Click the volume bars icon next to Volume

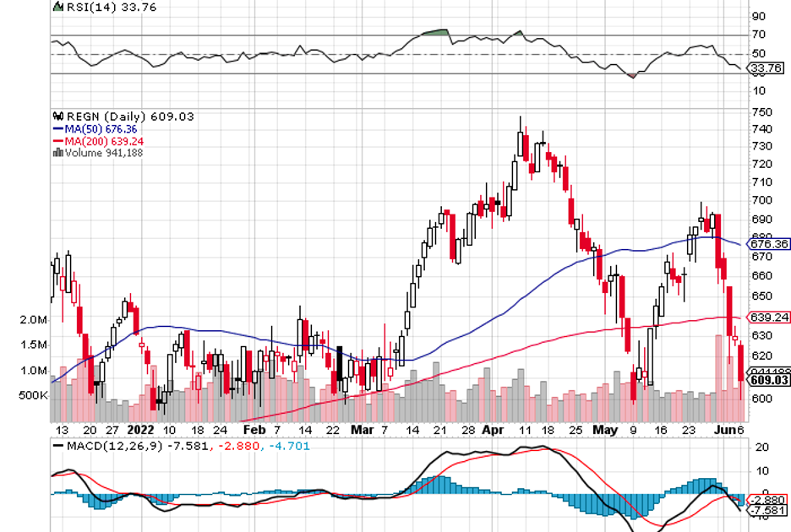click(58, 153)
